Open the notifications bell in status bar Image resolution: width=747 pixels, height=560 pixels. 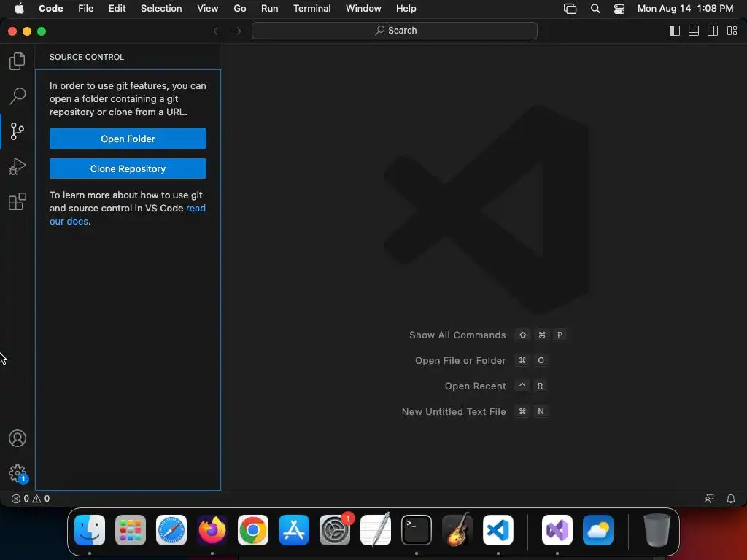[x=731, y=499]
